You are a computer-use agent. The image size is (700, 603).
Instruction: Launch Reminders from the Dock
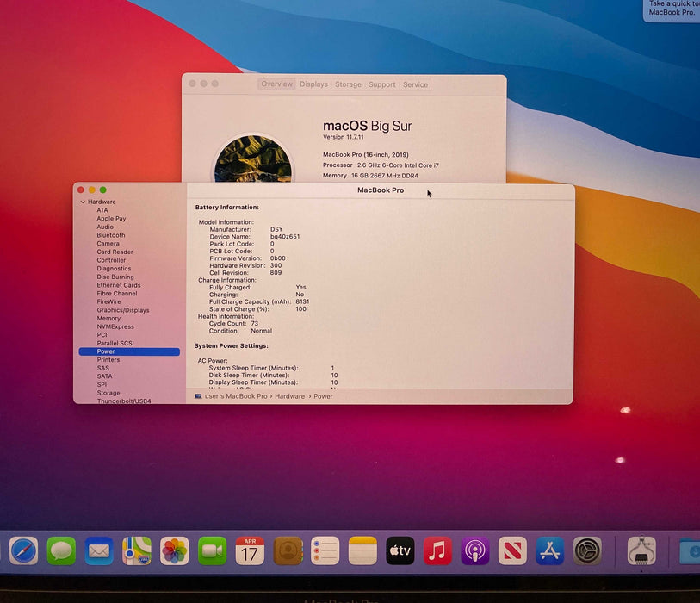[x=325, y=550]
